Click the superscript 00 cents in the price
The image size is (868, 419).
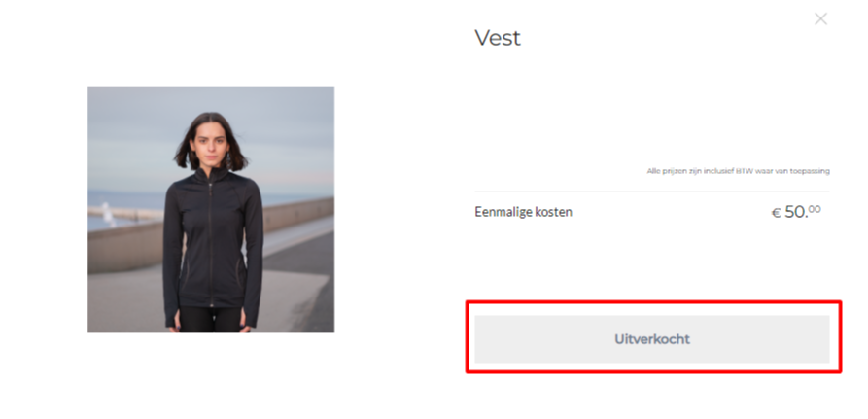815,209
